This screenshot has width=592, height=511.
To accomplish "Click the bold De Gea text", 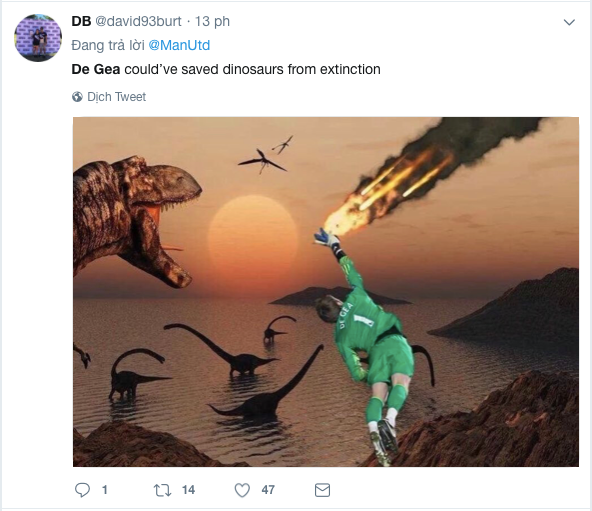I will [x=96, y=69].
